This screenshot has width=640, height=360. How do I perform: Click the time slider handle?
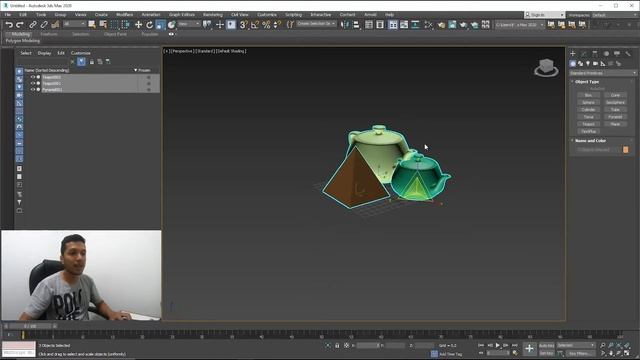coord(30,326)
